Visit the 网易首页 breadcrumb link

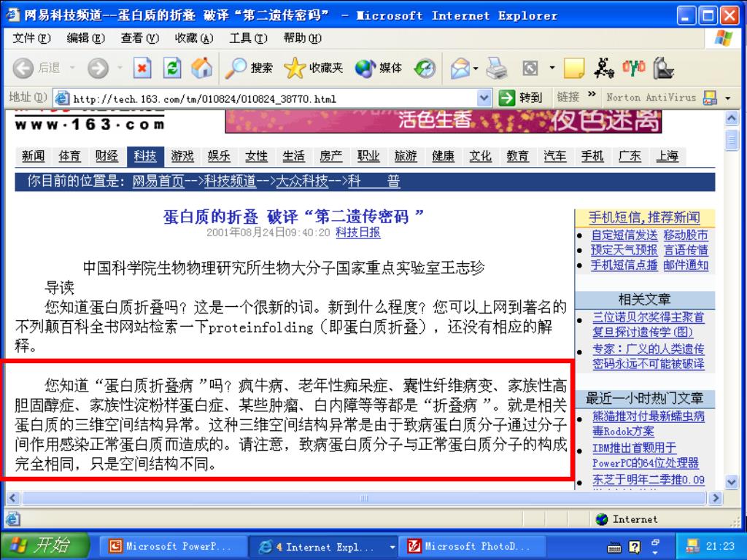[158, 182]
